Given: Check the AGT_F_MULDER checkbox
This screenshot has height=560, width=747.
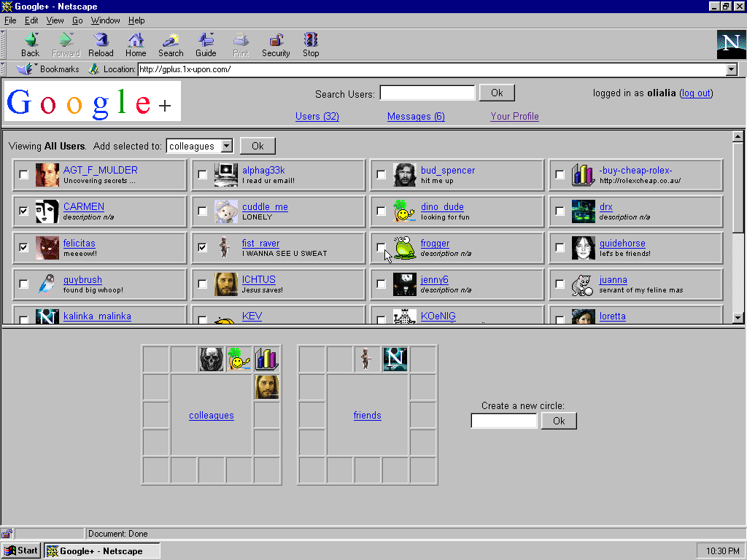Looking at the screenshot, I should click(x=24, y=175).
